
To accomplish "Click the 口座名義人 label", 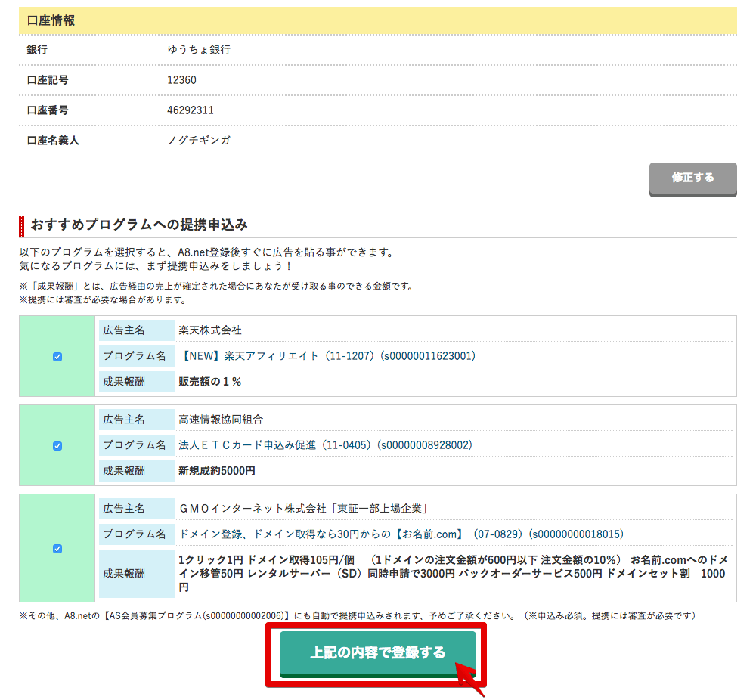I will (x=53, y=141).
